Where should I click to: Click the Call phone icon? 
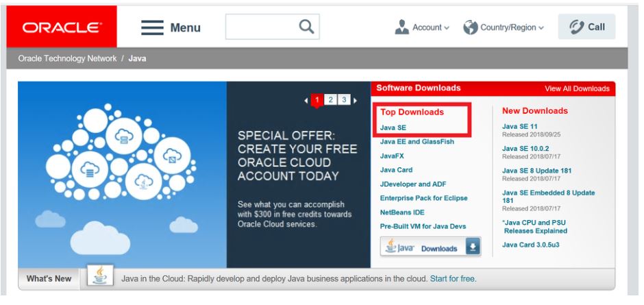(x=577, y=27)
